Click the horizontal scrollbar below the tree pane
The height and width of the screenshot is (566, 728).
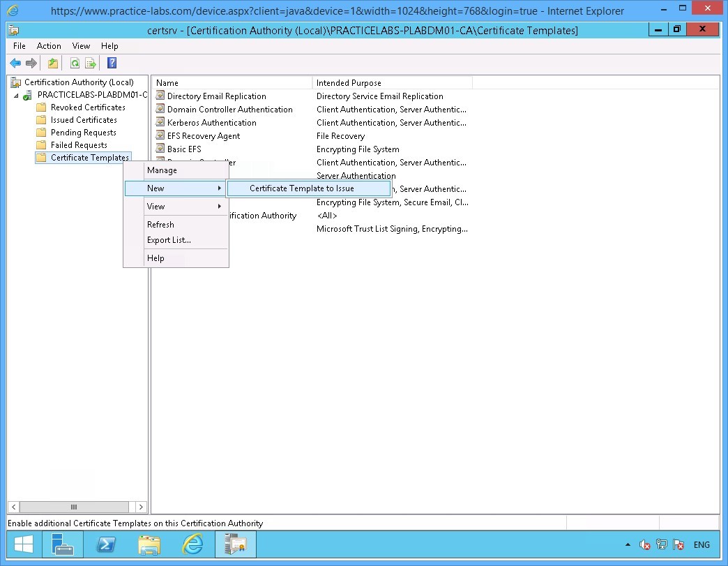[x=74, y=507]
